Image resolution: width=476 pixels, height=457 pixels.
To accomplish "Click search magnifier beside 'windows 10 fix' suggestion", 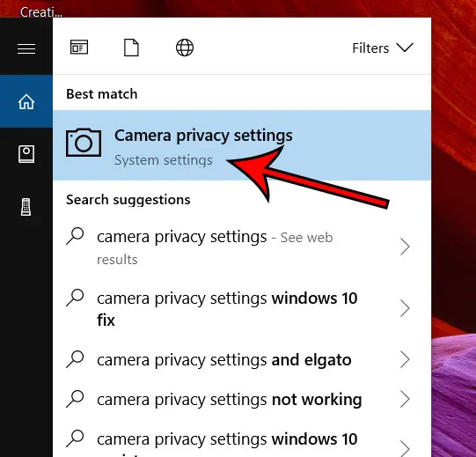I will [75, 297].
